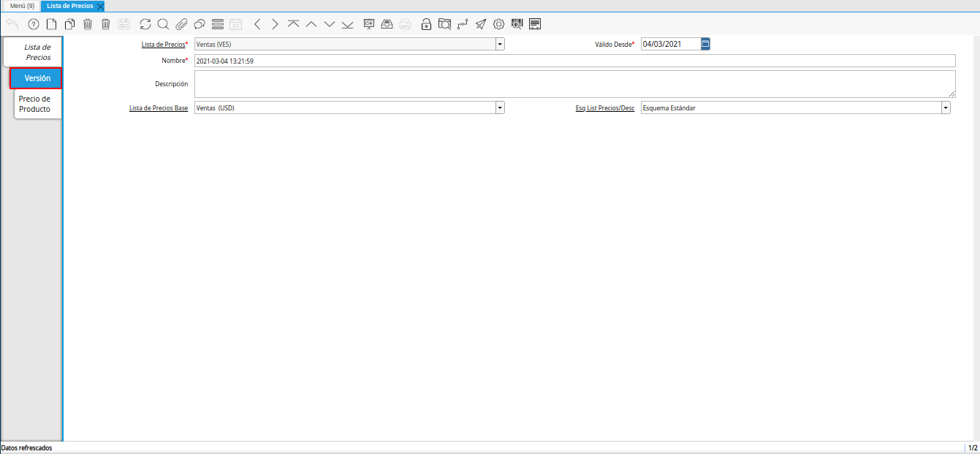Click the paperclip Attachment icon
The height and width of the screenshot is (454, 980).
181,24
